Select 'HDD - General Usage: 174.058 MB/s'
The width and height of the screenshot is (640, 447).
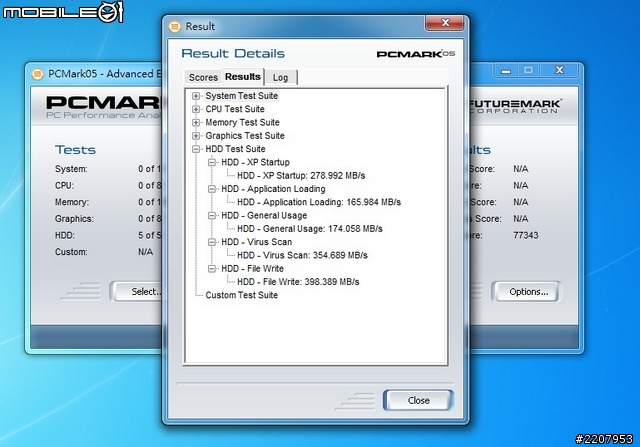coord(310,229)
